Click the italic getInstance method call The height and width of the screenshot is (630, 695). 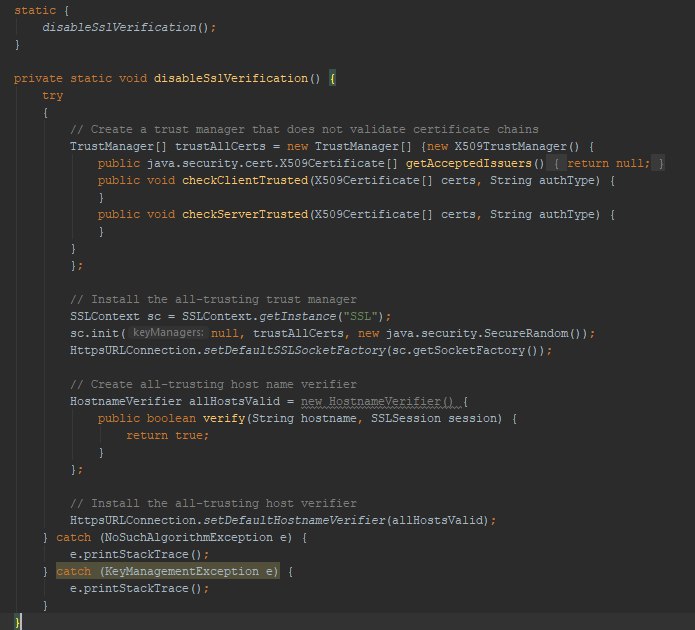click(x=297, y=317)
